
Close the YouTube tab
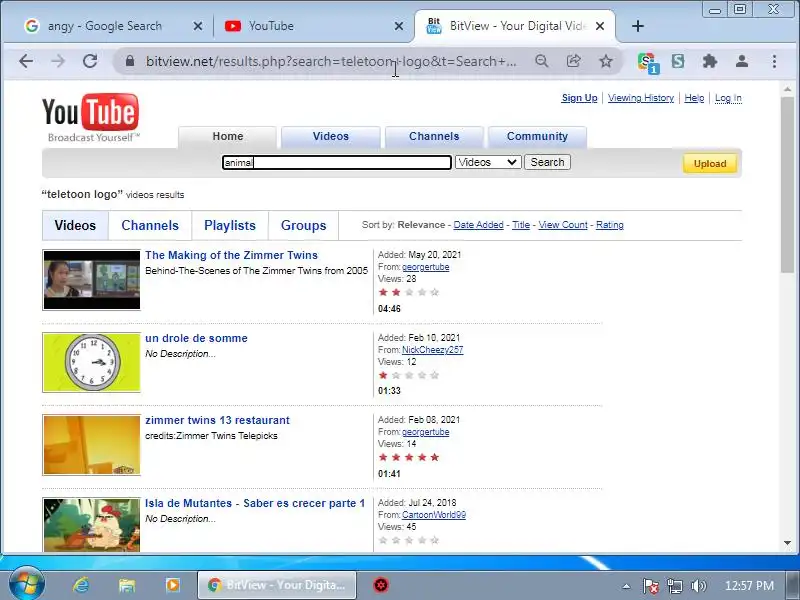click(399, 26)
